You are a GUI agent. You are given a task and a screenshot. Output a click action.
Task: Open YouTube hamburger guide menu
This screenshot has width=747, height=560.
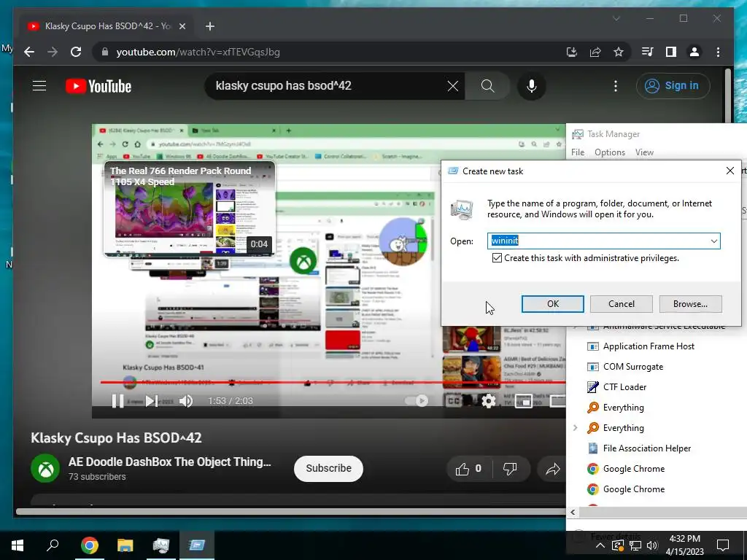coord(39,86)
